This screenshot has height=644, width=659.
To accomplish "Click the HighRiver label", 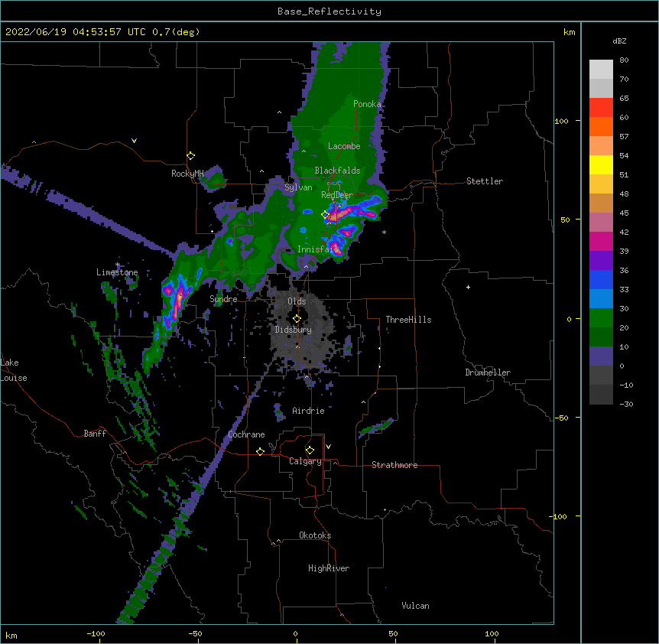I will click(x=329, y=568).
